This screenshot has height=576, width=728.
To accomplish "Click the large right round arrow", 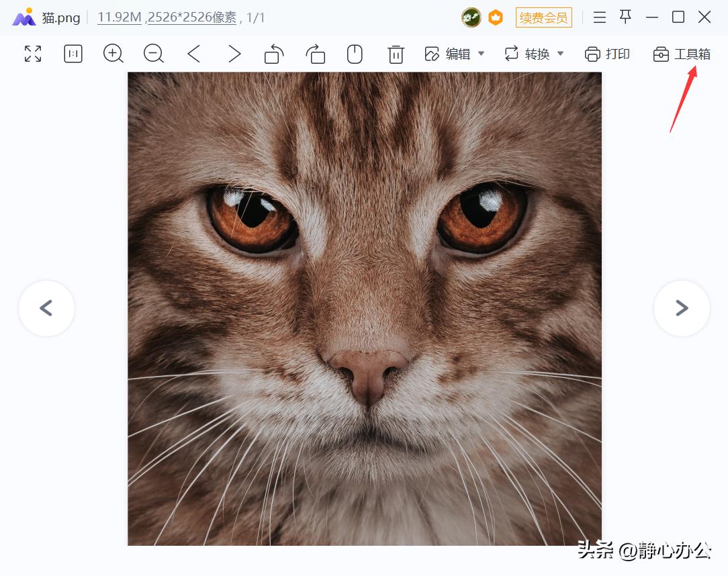I will (x=682, y=308).
